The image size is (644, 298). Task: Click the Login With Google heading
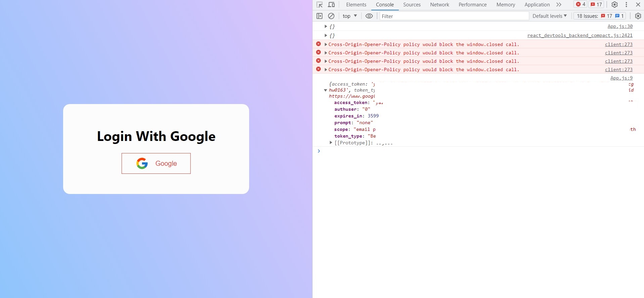156,136
